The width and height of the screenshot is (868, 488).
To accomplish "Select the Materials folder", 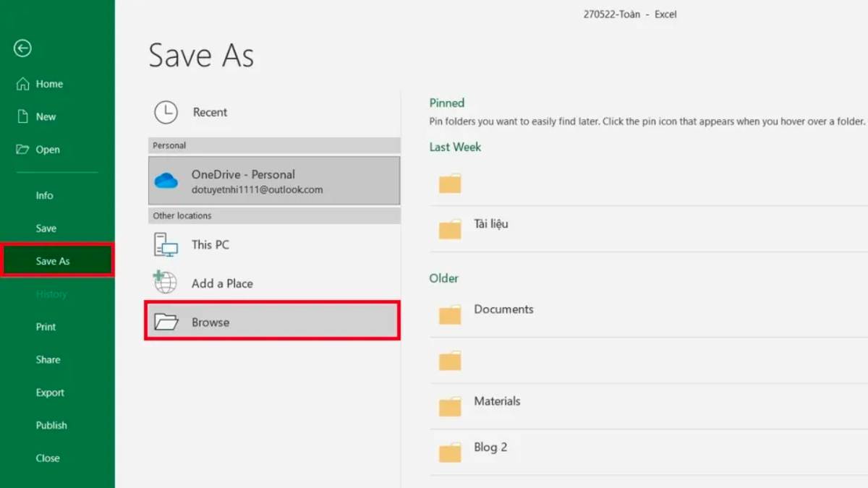I will (x=497, y=401).
